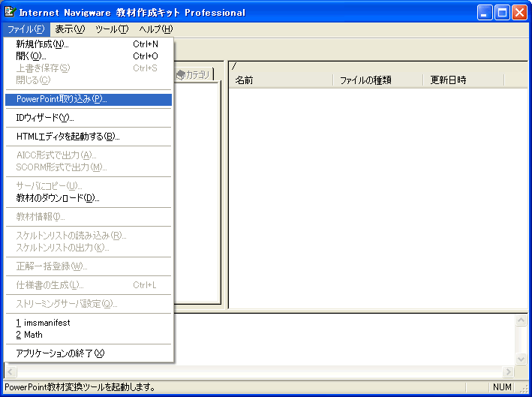
Task: Select HTMLエディタを起動する(B)...
Action: pyautogui.click(x=89, y=137)
